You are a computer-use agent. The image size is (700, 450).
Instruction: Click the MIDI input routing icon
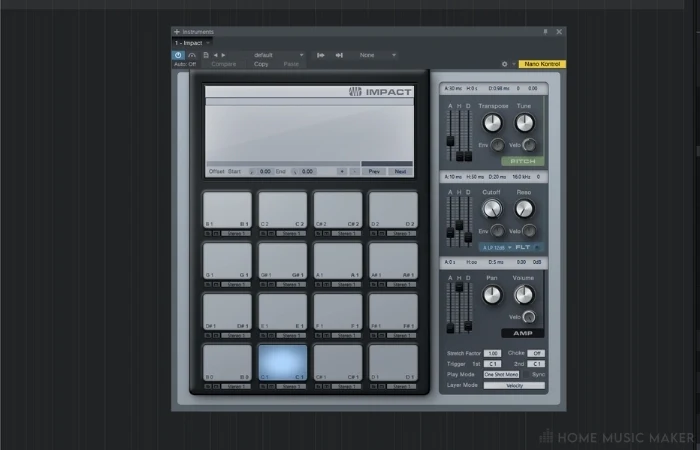pos(321,55)
